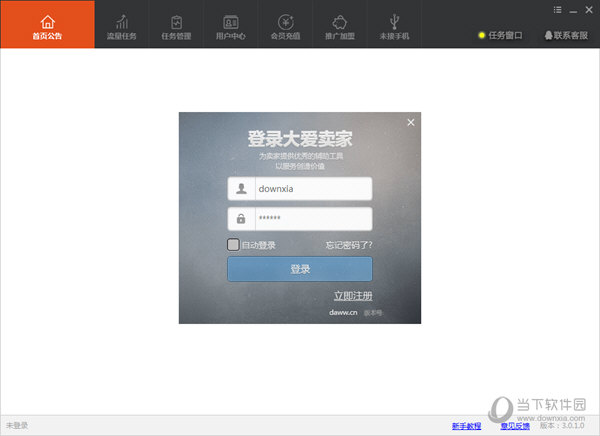Open the 新手教程 beginner tutorial link
The width and height of the screenshot is (600, 436).
tap(466, 426)
